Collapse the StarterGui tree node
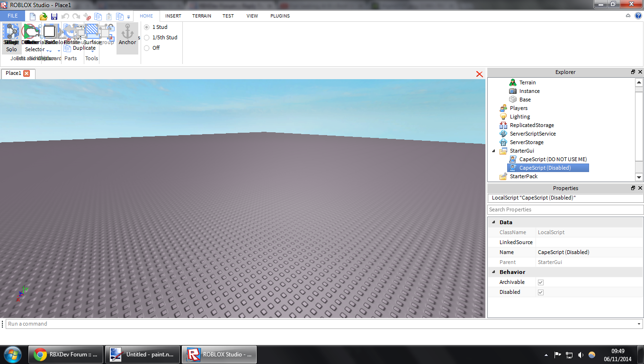Viewport: 644px width, 364px height. (494, 151)
